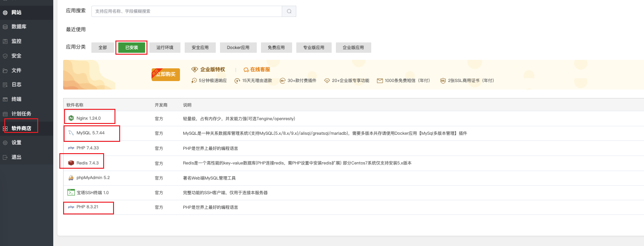
Task: Click the search magnifier icon button
Action: pyautogui.click(x=289, y=11)
